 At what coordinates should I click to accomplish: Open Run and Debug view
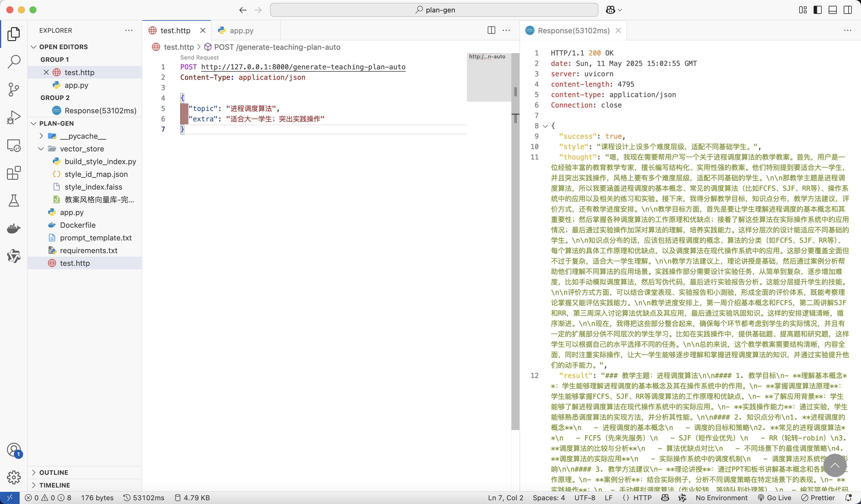[14, 117]
